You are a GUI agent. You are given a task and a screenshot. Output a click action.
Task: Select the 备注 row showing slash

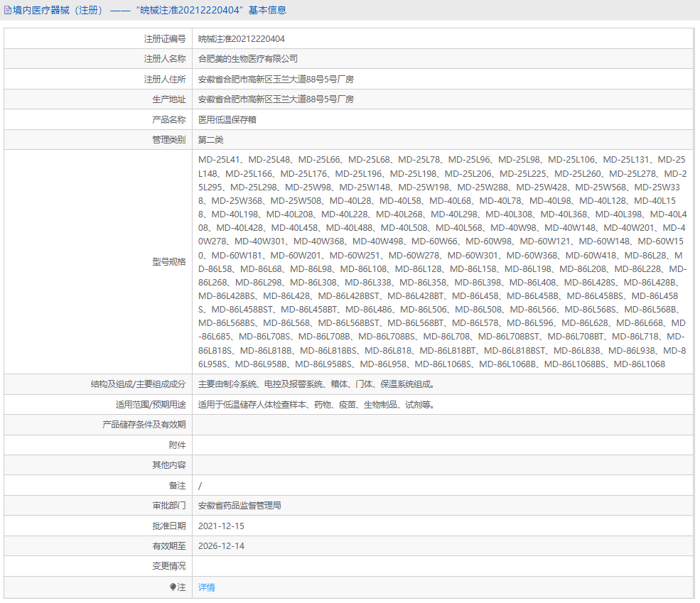point(200,485)
